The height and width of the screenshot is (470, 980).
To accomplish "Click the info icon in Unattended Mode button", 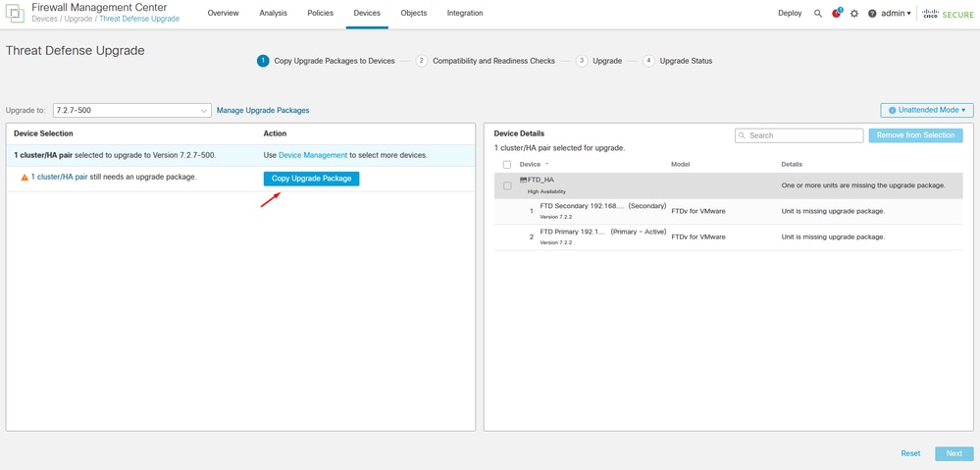I will 893,110.
